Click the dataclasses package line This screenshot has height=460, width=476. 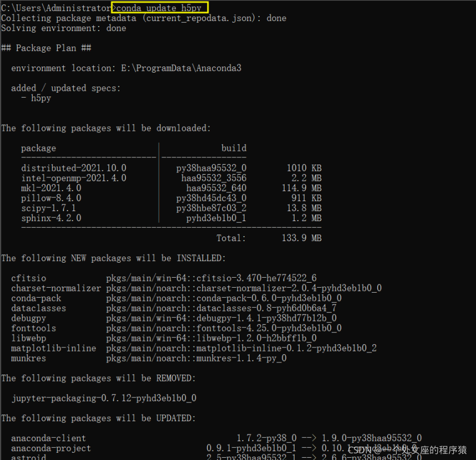(x=38, y=308)
